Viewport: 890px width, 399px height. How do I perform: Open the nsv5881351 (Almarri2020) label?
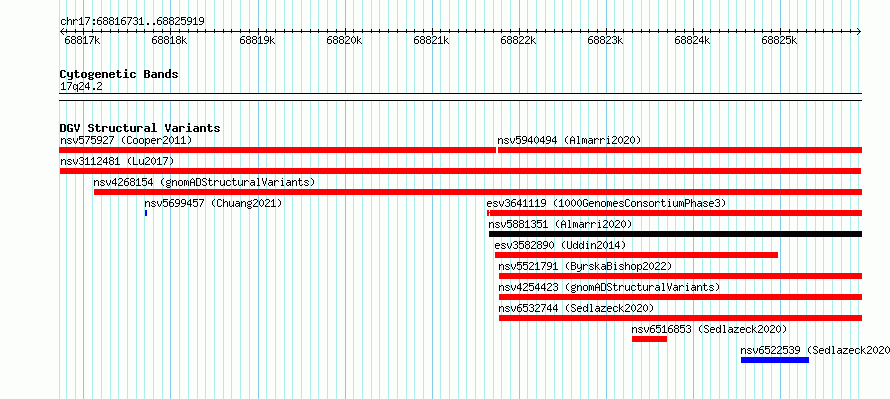[x=560, y=224]
